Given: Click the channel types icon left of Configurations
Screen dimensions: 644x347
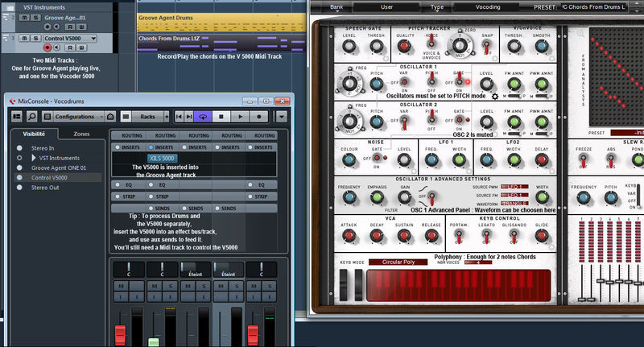Looking at the screenshot, I should coord(47,117).
